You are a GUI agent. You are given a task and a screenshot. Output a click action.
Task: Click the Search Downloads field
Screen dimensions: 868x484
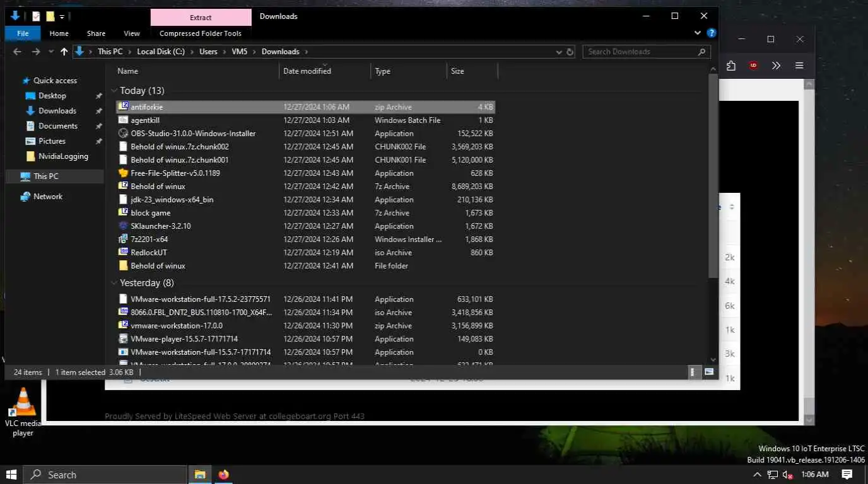pos(647,52)
